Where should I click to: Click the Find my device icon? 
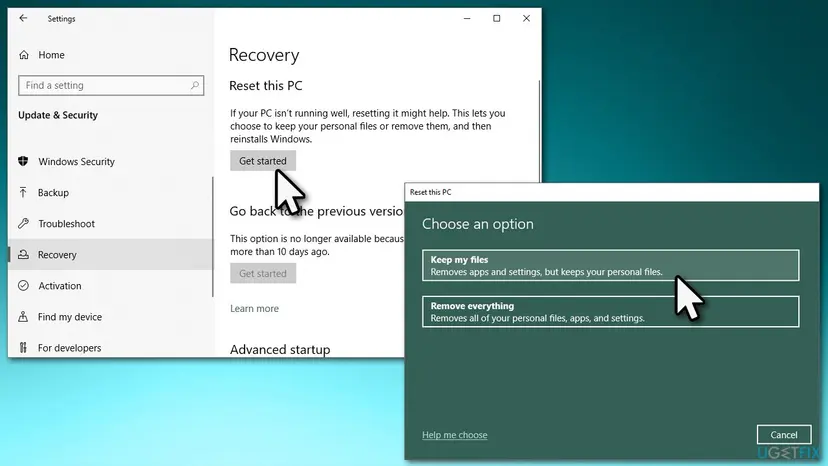(23, 316)
